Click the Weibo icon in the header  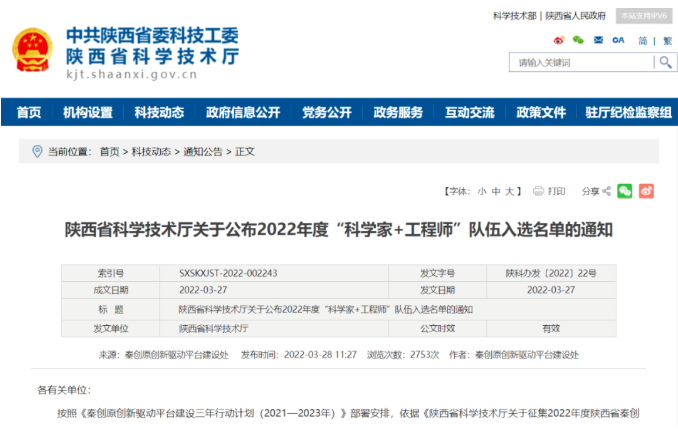559,40
